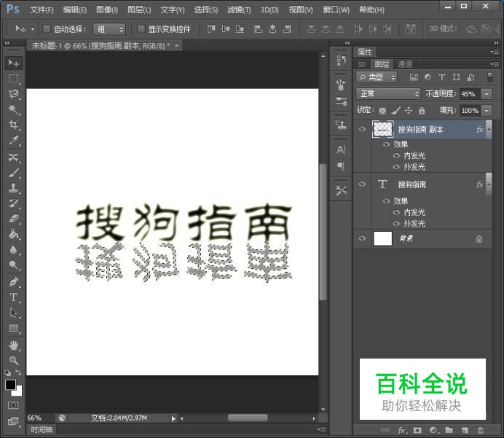The image size is (504, 438).
Task: Toggle Quick Mask mode icon
Action: point(13,405)
